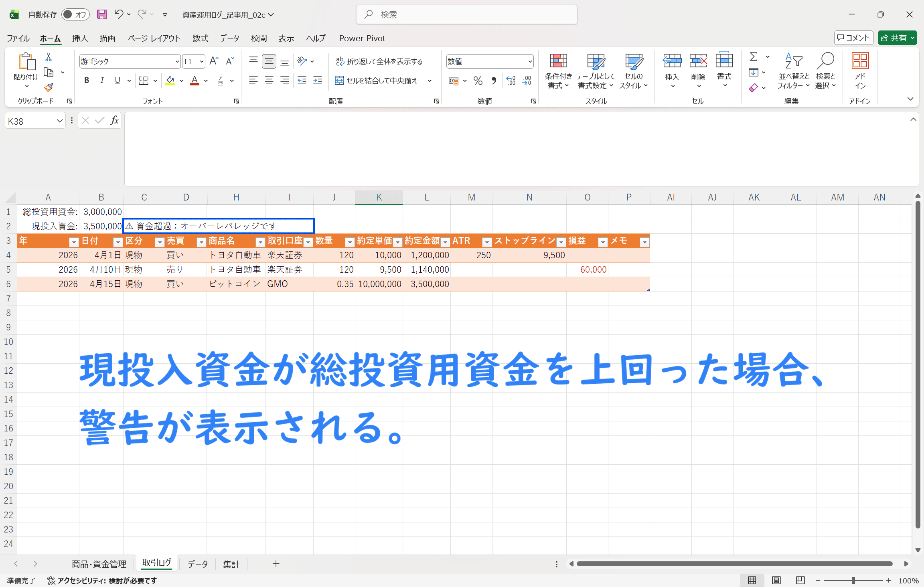Toggle bold formatting
924x587 pixels.
tap(86, 81)
